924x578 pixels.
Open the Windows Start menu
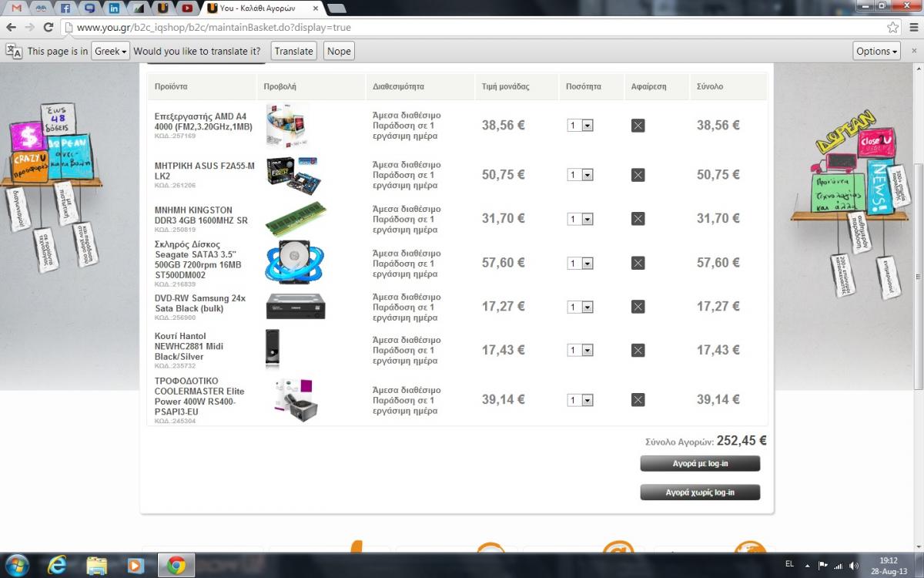[x=17, y=565]
